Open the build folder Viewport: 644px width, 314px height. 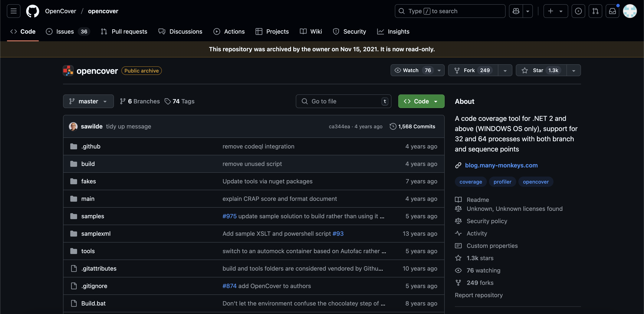(88, 164)
